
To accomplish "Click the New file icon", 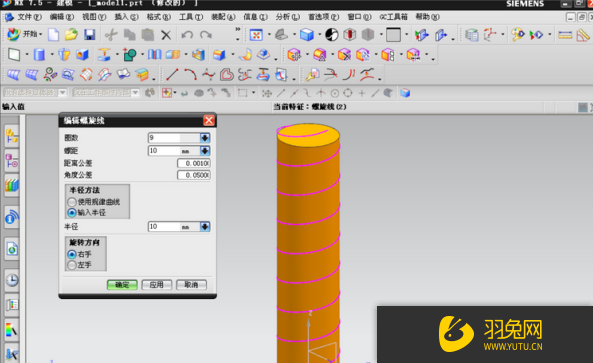I will pos(53,35).
